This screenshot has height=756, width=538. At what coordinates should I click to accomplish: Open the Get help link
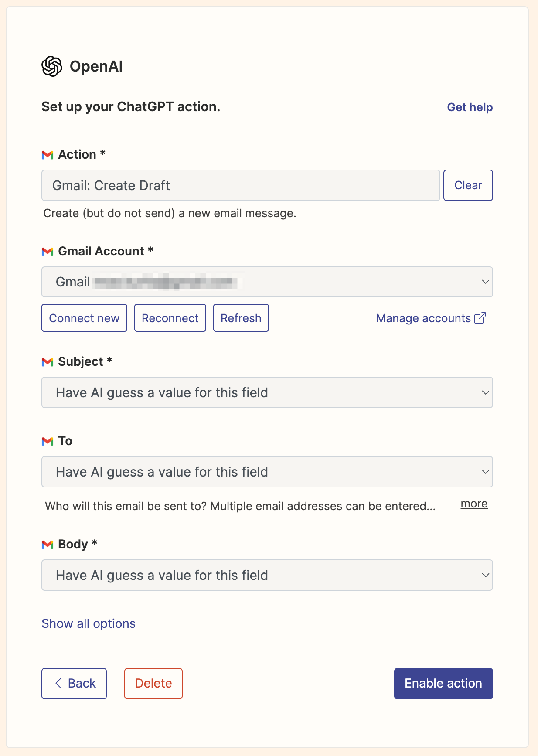click(470, 107)
